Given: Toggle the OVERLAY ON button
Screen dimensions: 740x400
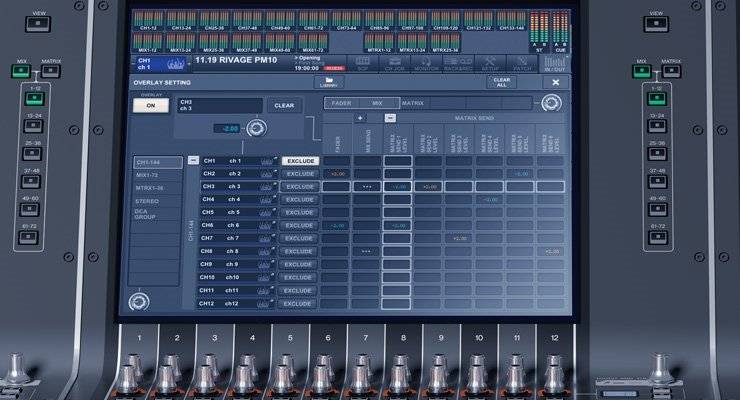Looking at the screenshot, I should 151,105.
